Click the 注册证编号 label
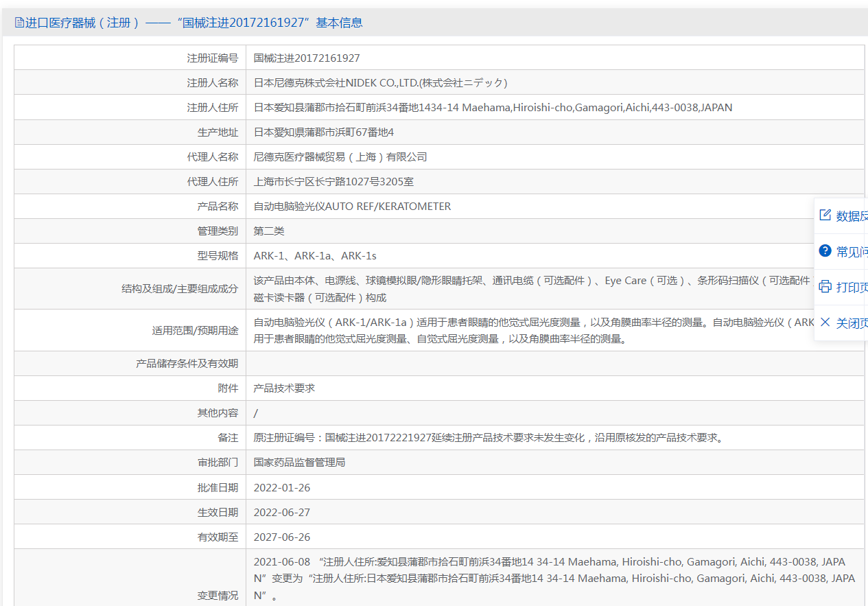Screen dimensions: 868x606 click(x=213, y=58)
